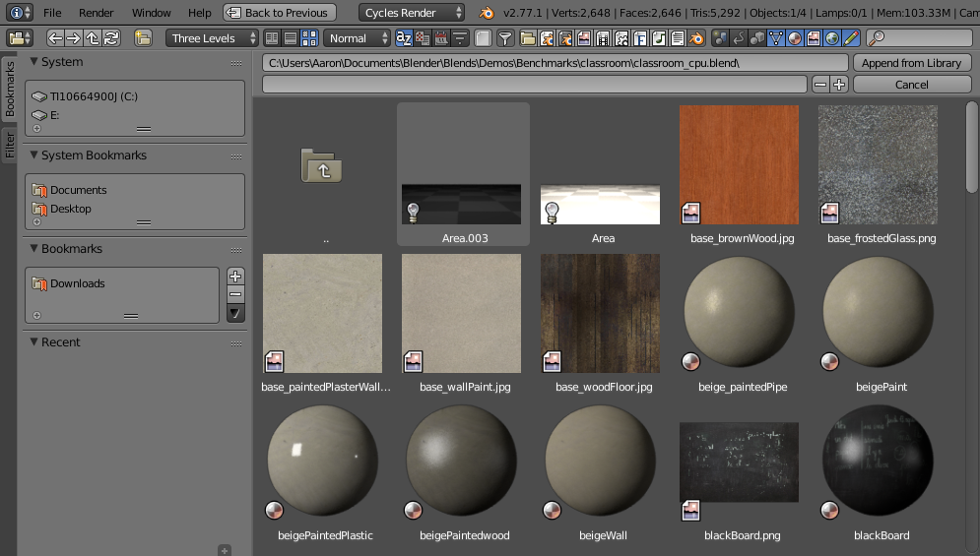The image size is (980, 556).
Task: Toggle movie files filter
Action: coord(603,38)
